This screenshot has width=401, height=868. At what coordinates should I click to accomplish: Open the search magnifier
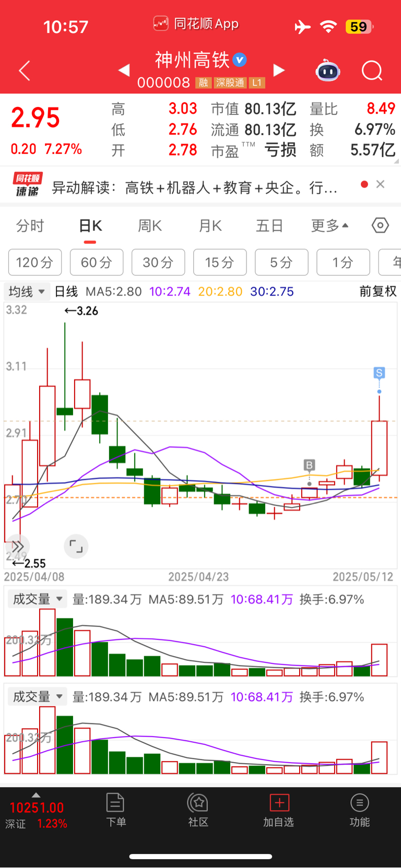[x=372, y=70]
